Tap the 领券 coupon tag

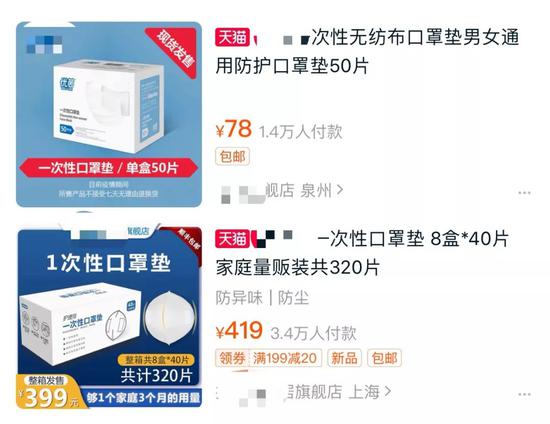pyautogui.click(x=232, y=358)
